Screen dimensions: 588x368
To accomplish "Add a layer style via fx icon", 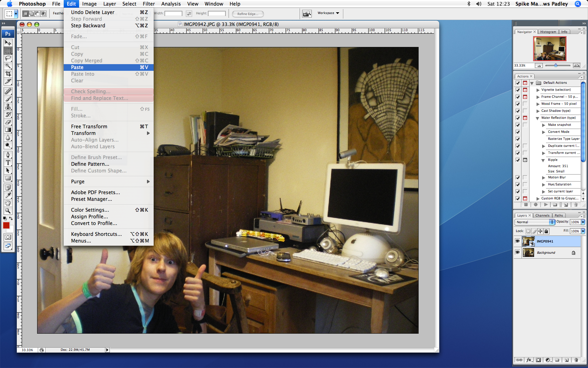I will click(x=529, y=360).
